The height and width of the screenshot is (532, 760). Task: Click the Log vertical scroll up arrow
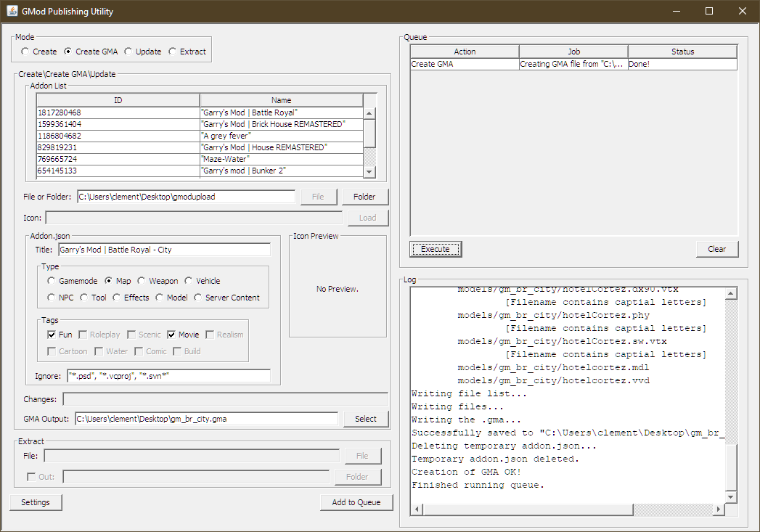731,293
